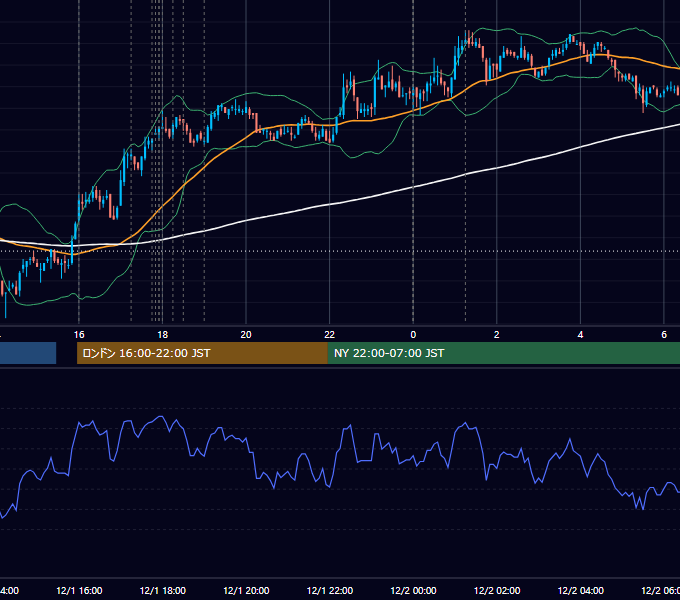Click the '18' hour label under price chart
The image size is (680, 600).
[x=162, y=335]
